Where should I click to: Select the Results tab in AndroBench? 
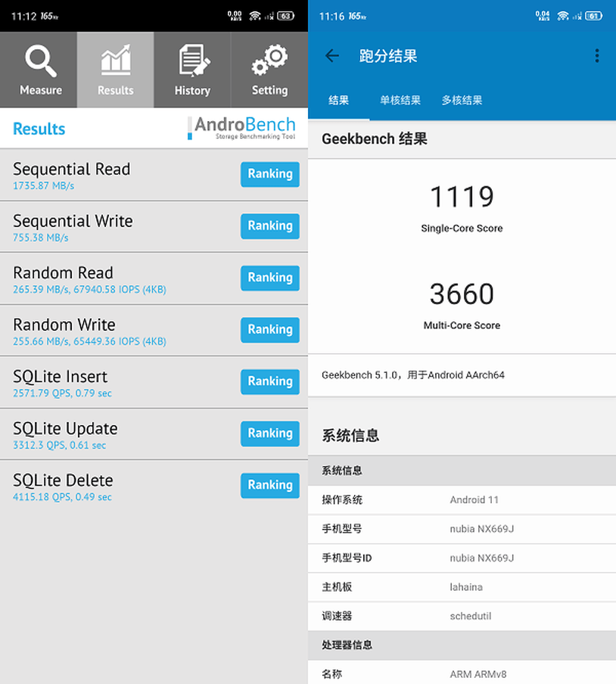[116, 70]
